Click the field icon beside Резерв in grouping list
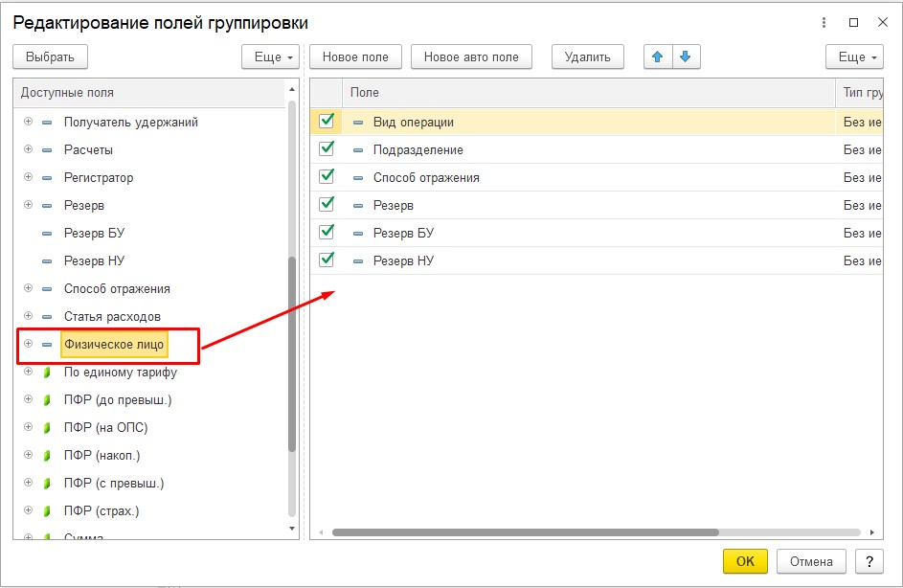Image resolution: width=903 pixels, height=588 pixels. pos(357,206)
